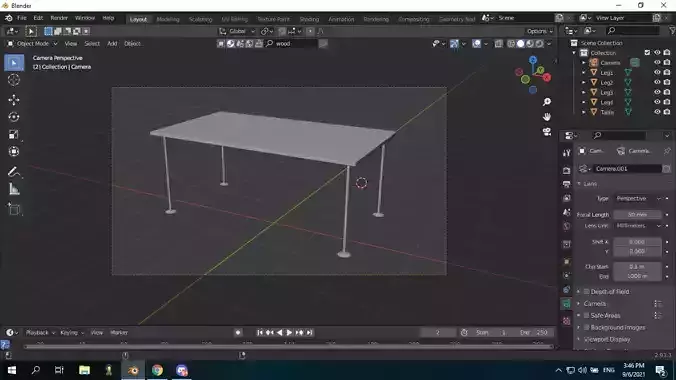The height and width of the screenshot is (380, 676).
Task: Play animation forward
Action: pos(289,333)
